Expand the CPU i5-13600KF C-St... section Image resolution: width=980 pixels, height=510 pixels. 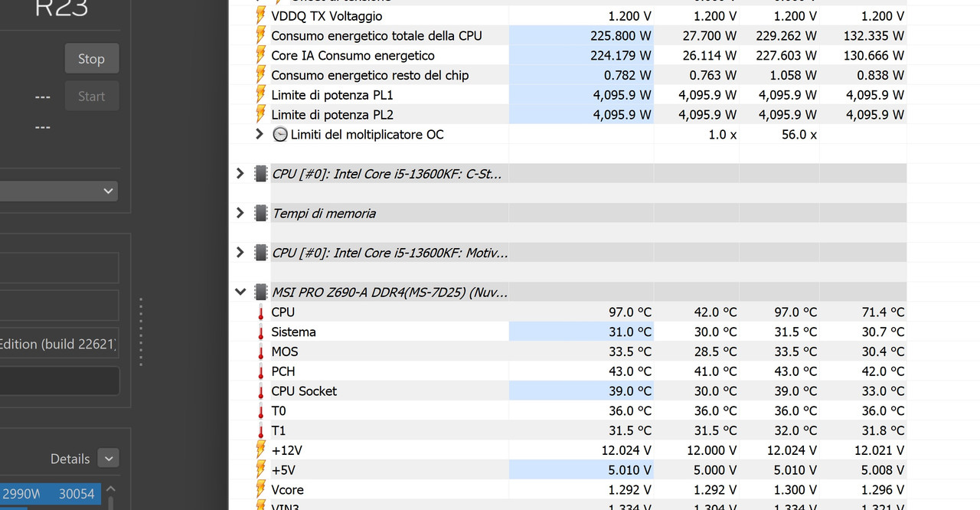click(x=240, y=174)
